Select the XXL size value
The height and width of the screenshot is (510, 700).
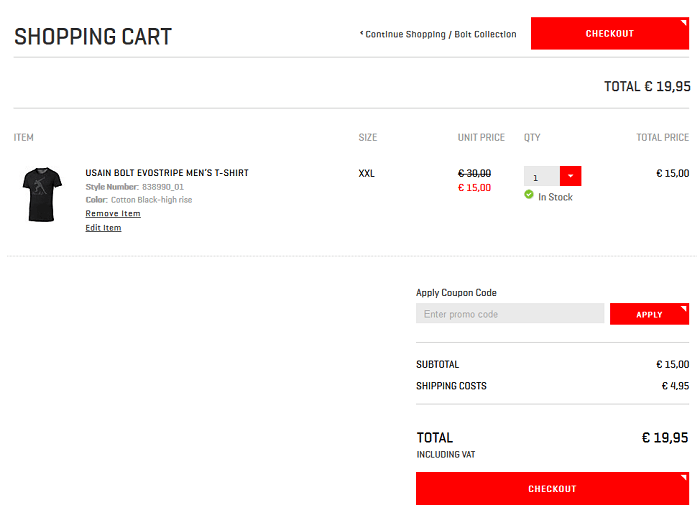point(366,173)
